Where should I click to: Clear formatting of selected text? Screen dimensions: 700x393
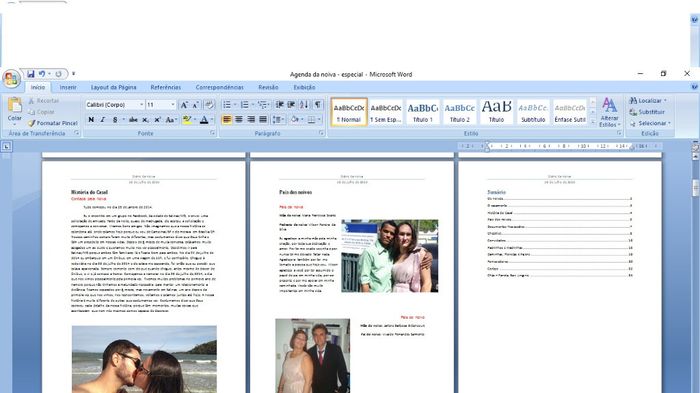(208, 105)
